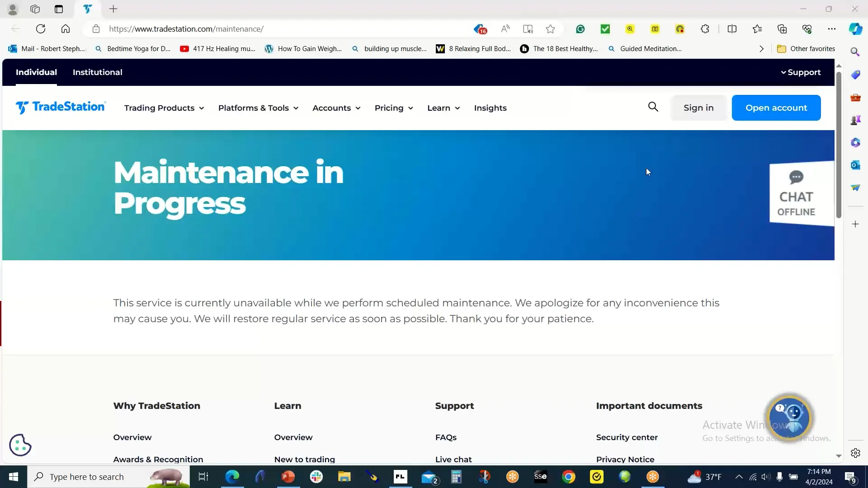Open the Live chat link
The height and width of the screenshot is (488, 868).
click(453, 459)
